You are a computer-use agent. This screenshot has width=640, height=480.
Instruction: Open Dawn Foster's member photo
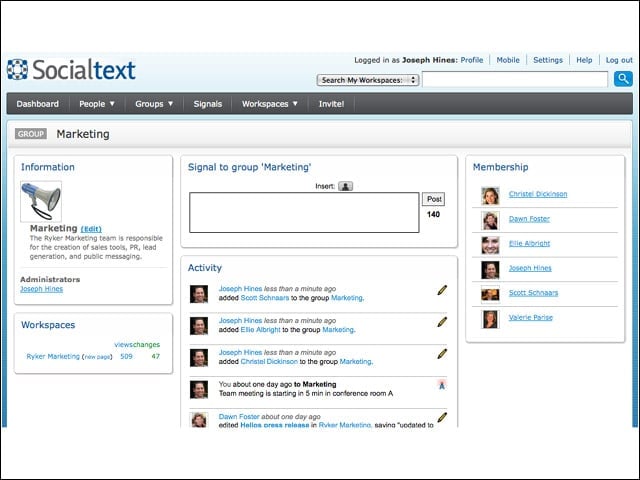pos(490,221)
